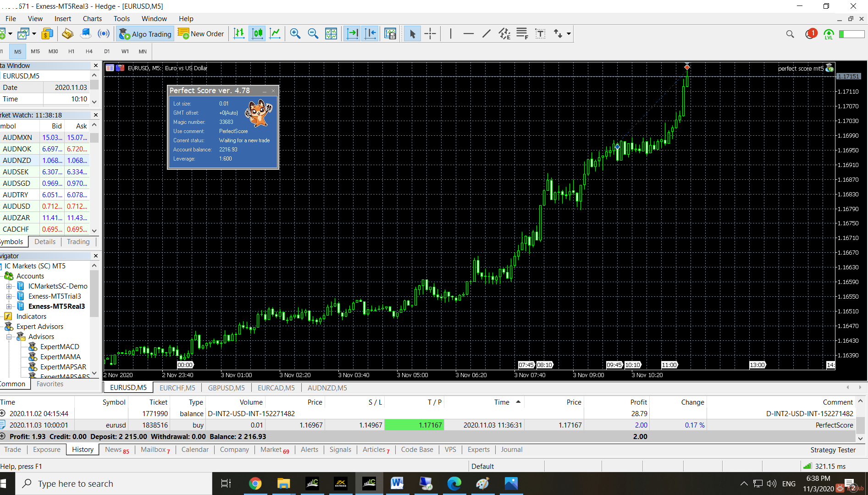868x495 pixels.
Task: Minimize the Perfect Score panel
Action: tap(265, 91)
